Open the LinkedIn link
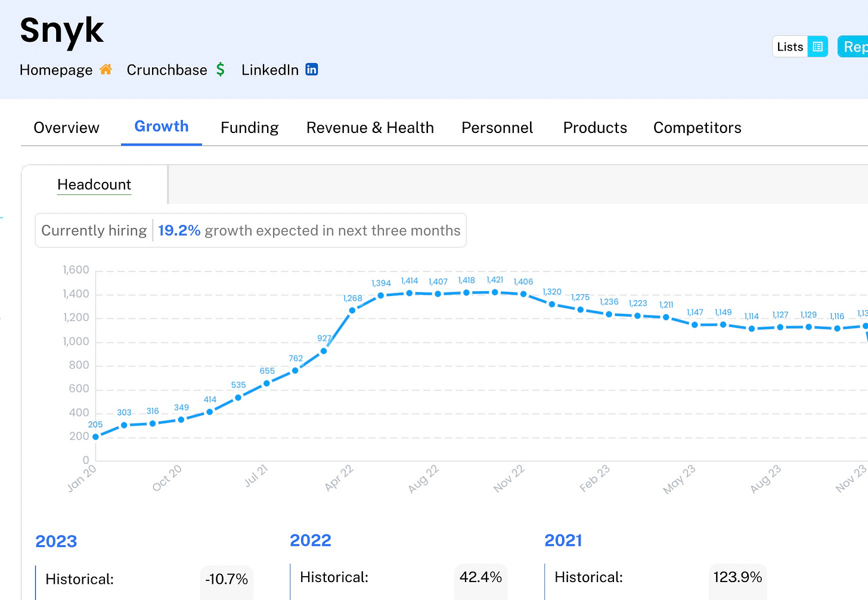The image size is (868, 600). [x=270, y=70]
